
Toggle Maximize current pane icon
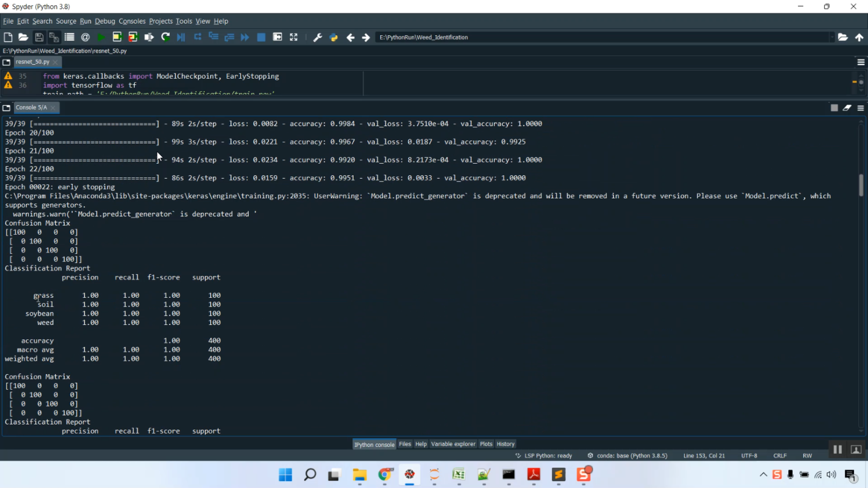coord(294,37)
